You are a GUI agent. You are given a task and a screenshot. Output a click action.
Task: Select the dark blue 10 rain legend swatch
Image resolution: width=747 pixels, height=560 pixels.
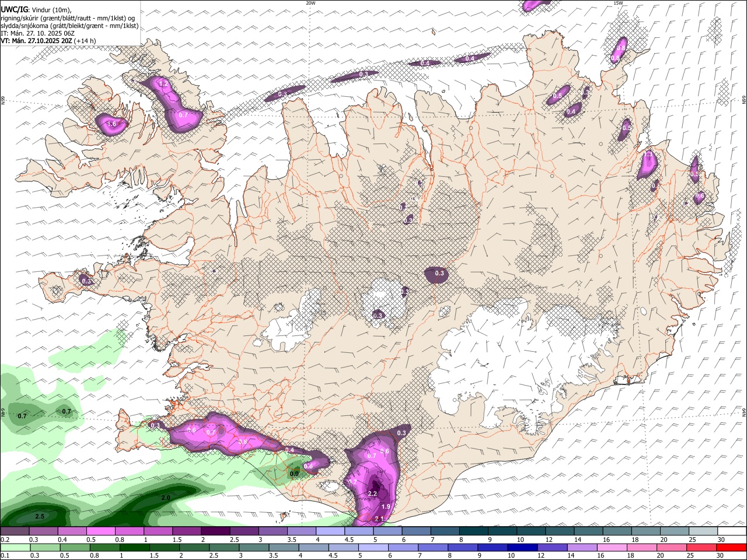522,547
